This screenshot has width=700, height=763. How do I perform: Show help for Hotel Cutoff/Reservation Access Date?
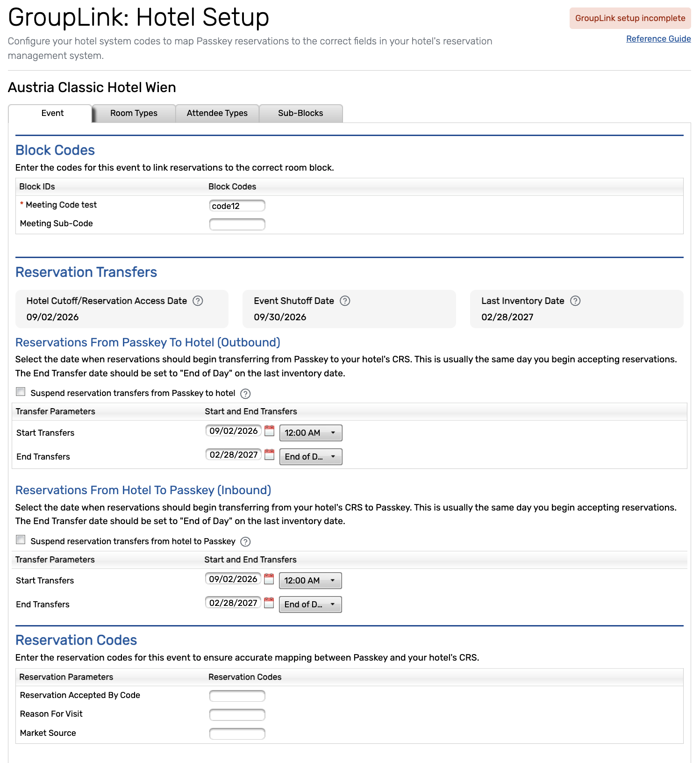(198, 301)
